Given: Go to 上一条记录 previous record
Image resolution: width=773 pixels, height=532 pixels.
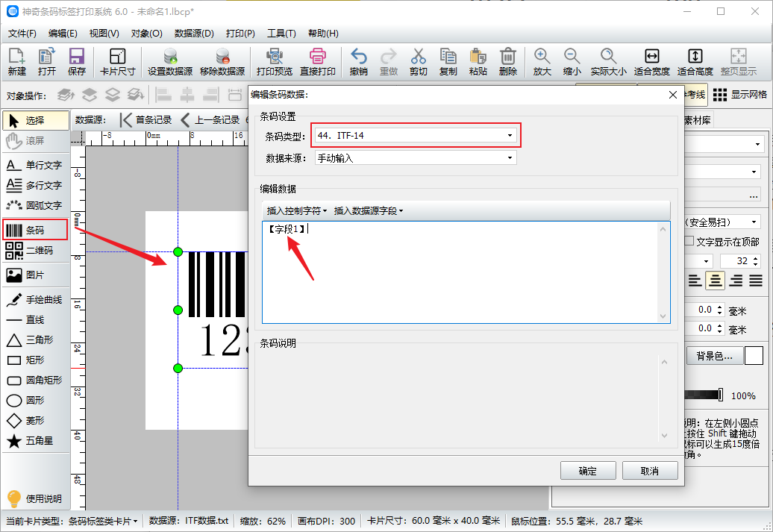Looking at the screenshot, I should [x=210, y=120].
